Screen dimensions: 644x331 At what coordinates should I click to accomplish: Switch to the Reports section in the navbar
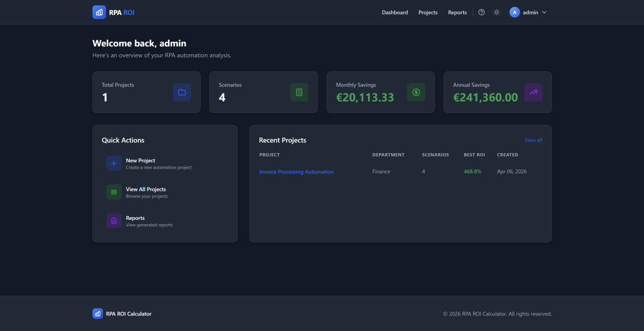pyautogui.click(x=457, y=12)
